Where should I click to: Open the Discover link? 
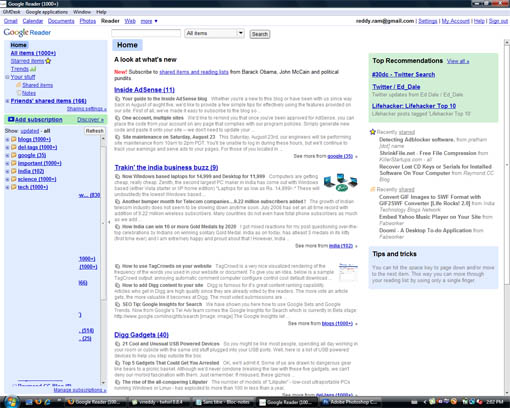(90, 119)
